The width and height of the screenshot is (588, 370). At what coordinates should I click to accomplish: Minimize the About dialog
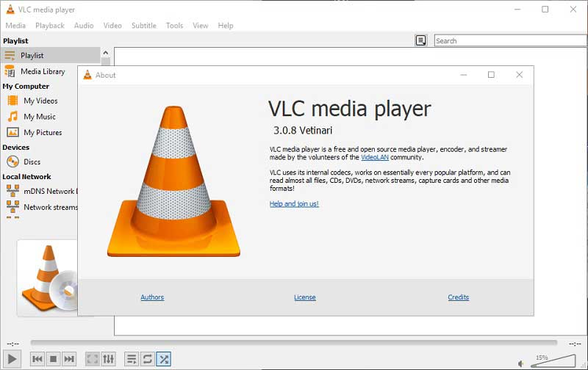tap(464, 75)
